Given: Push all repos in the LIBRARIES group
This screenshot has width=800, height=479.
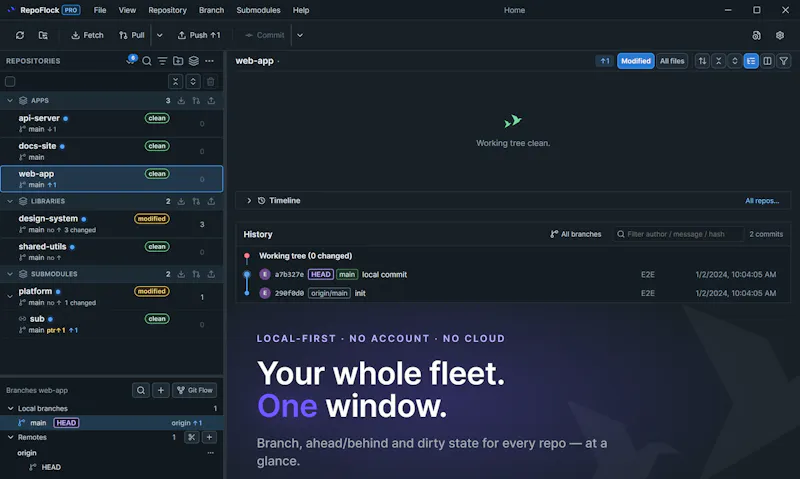Looking at the screenshot, I should [211, 201].
